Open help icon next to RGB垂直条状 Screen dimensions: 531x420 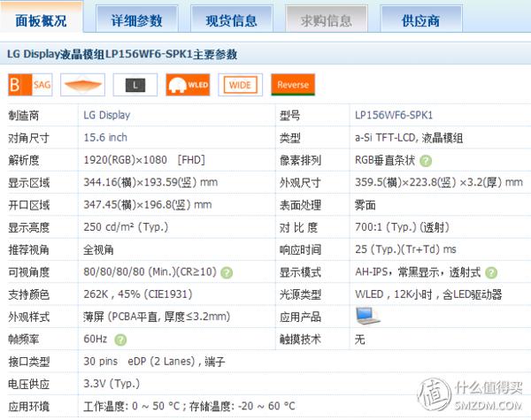tap(426, 161)
